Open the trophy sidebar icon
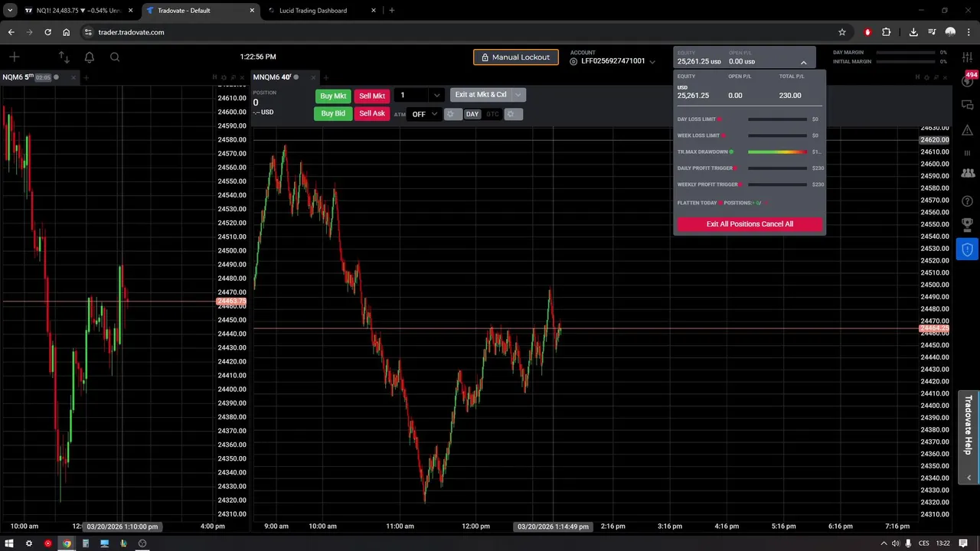 tap(967, 225)
